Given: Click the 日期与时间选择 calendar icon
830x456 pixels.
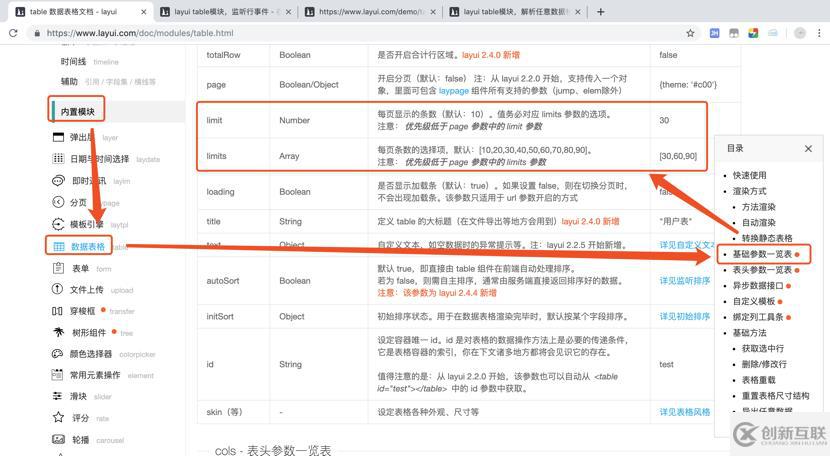Looking at the screenshot, I should (58, 158).
